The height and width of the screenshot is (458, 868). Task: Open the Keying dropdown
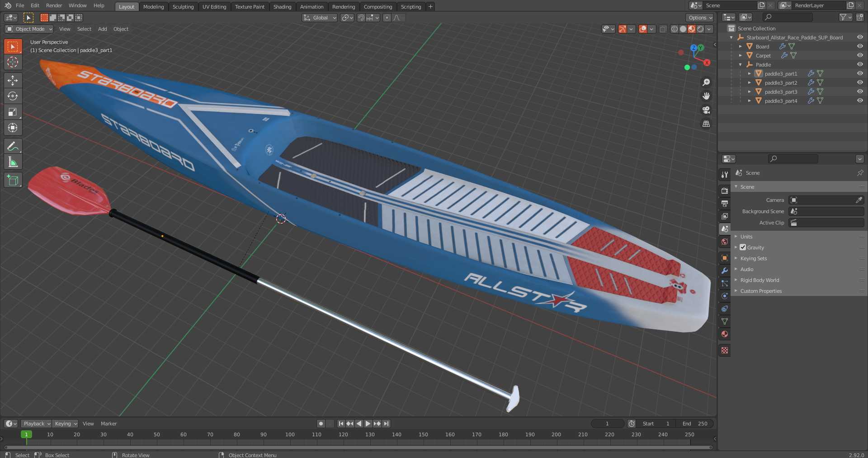click(66, 424)
